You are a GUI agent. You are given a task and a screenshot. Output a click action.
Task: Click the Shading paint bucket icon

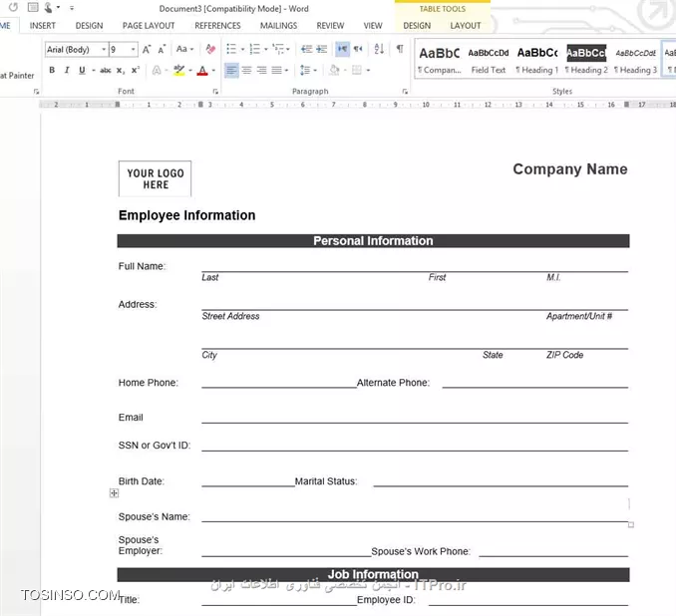point(334,70)
